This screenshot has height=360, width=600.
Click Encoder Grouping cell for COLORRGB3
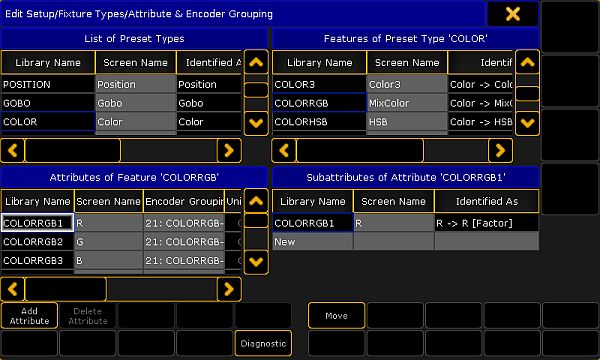click(x=184, y=261)
